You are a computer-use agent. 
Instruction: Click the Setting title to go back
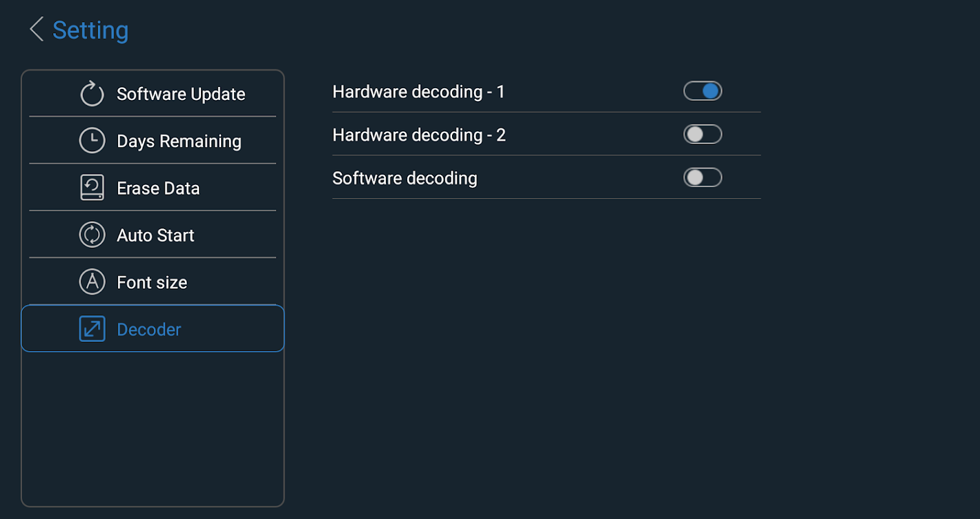90,30
